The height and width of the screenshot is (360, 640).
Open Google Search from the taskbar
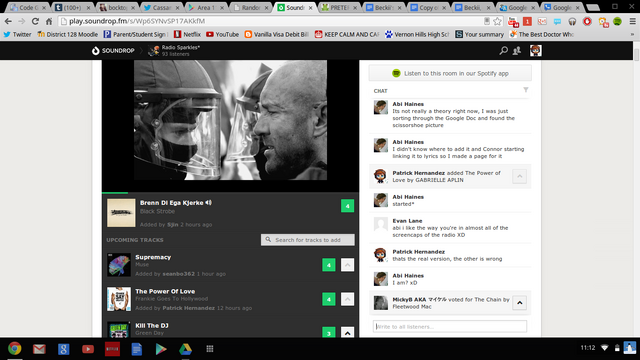click(x=63, y=349)
